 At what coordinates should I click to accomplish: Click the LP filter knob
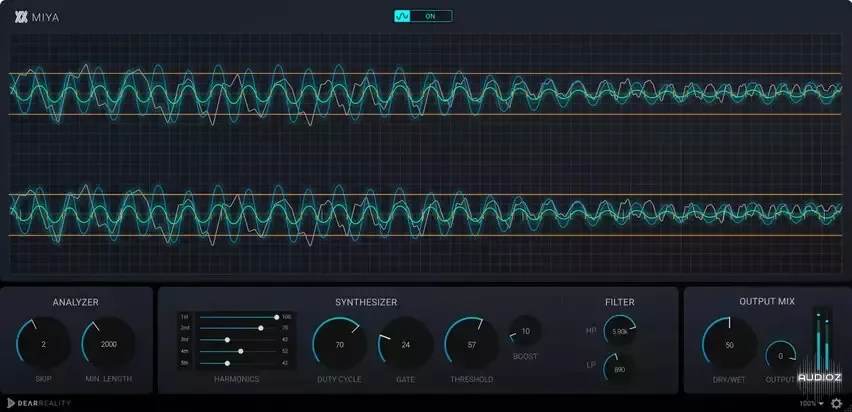[x=619, y=369]
